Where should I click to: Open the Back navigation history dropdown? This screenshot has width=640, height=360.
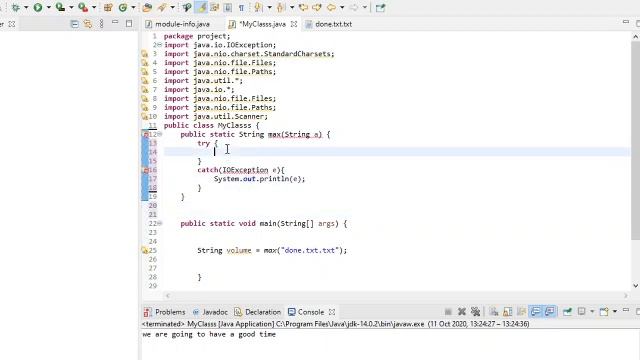click(342, 7)
